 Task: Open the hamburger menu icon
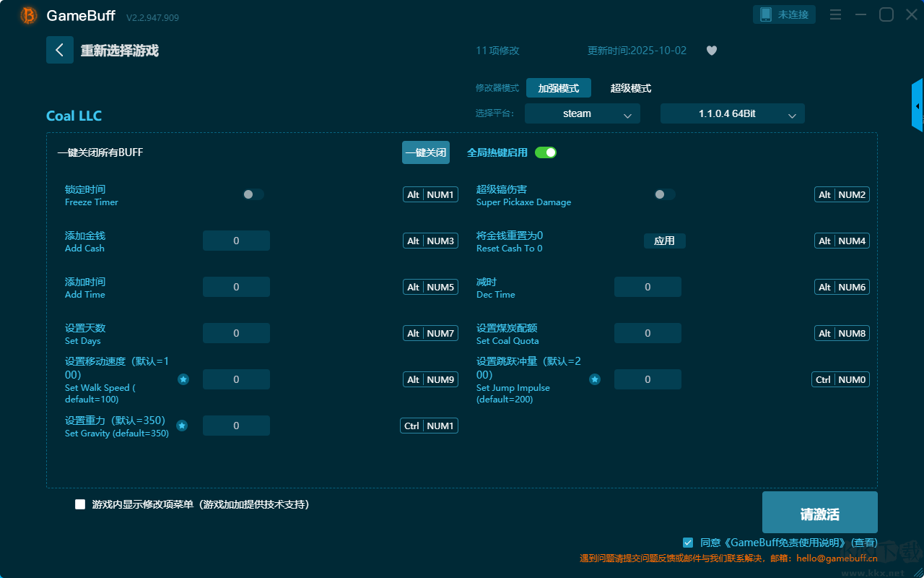[x=835, y=14]
